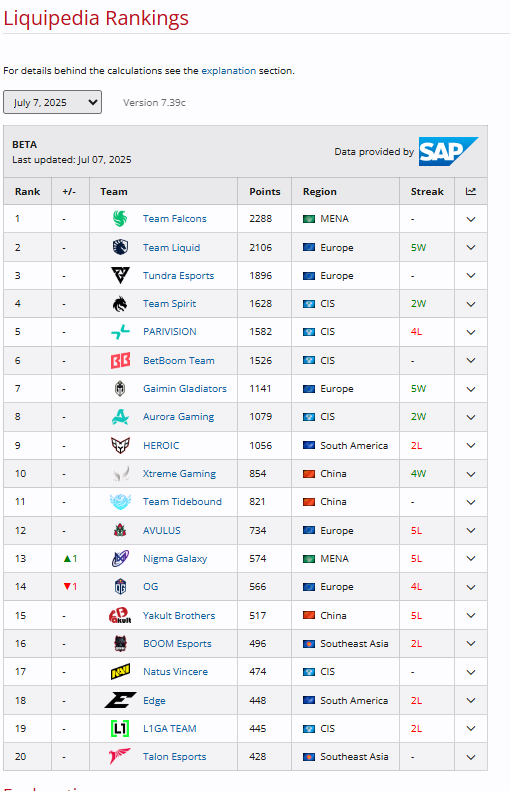Open the explanation section link
This screenshot has width=510, height=791.
pos(229,71)
